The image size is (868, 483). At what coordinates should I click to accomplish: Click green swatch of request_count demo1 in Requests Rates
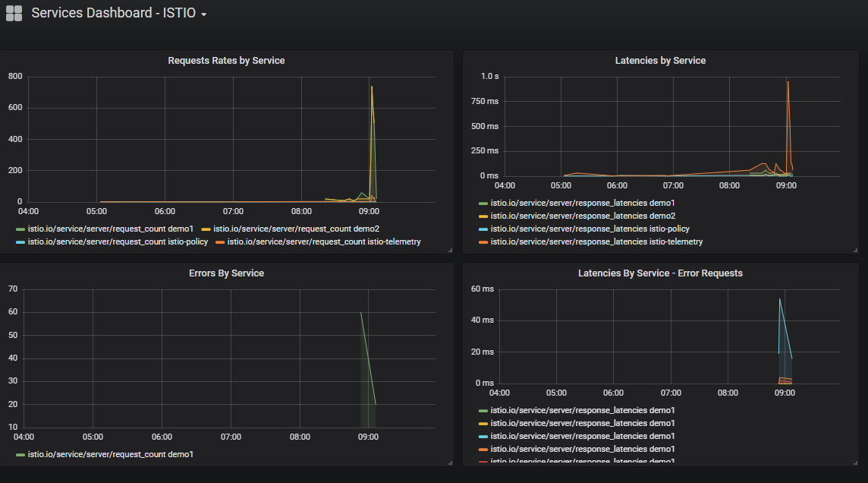pyautogui.click(x=20, y=229)
